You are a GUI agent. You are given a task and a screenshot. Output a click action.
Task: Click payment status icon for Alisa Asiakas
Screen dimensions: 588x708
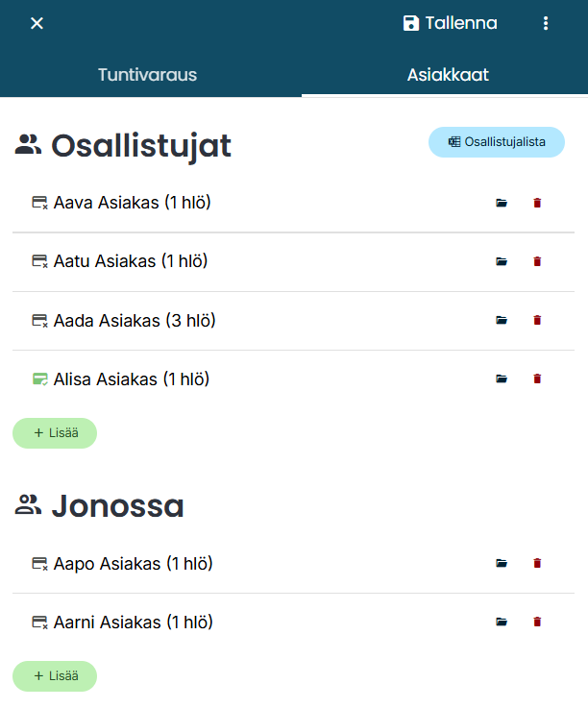coord(39,379)
